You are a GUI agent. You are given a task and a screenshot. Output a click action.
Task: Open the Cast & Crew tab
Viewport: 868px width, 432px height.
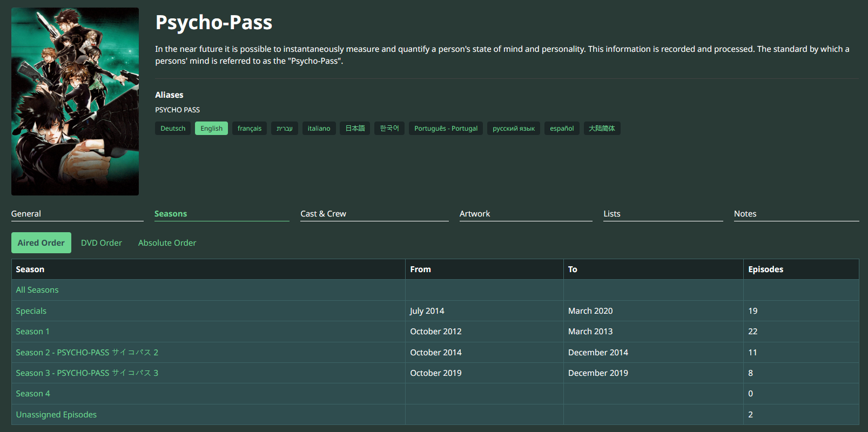pyautogui.click(x=323, y=214)
